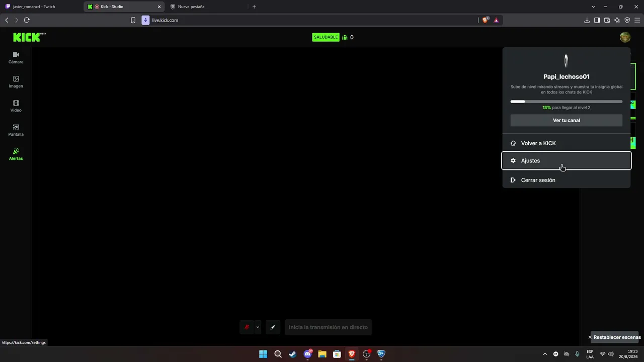Screen dimensions: 644x362
Task: Close the Kick - Studio tab
Action: click(159, 7)
